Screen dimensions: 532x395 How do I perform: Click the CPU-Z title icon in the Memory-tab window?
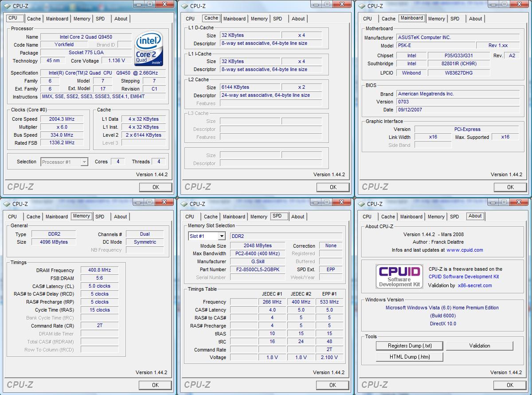point(7,204)
